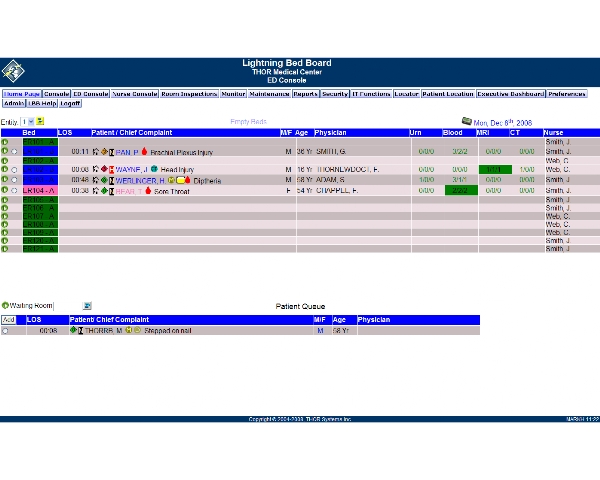Click the green triage diamond in Sore Throat row
The height and width of the screenshot is (480, 600).
tap(104, 190)
